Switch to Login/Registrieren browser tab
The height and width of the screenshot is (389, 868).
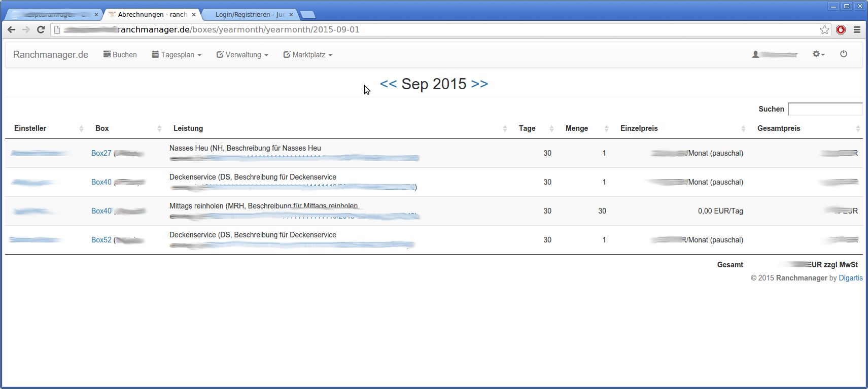pyautogui.click(x=250, y=15)
